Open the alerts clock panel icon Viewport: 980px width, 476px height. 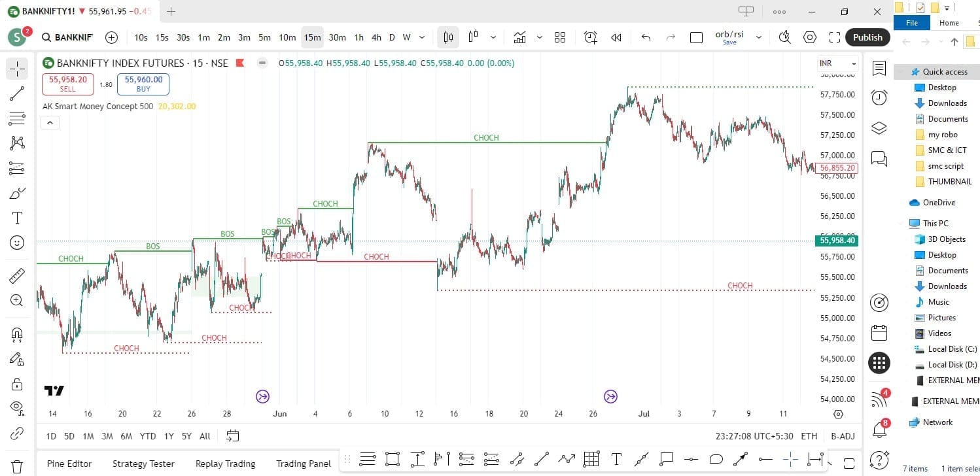879,97
